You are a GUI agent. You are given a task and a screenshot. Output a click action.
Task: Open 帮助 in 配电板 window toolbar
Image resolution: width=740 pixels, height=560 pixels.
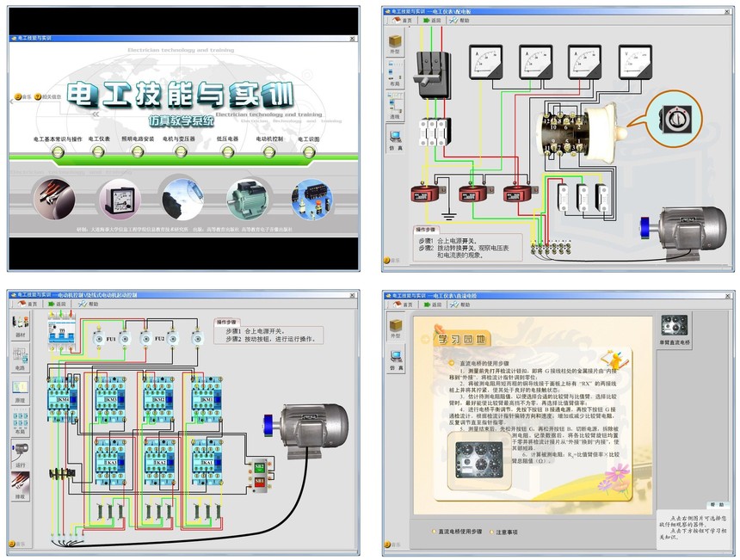tap(459, 19)
